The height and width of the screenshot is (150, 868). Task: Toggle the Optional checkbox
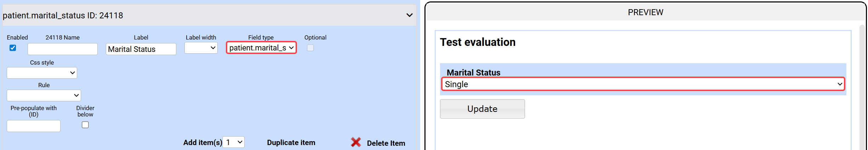click(x=310, y=48)
